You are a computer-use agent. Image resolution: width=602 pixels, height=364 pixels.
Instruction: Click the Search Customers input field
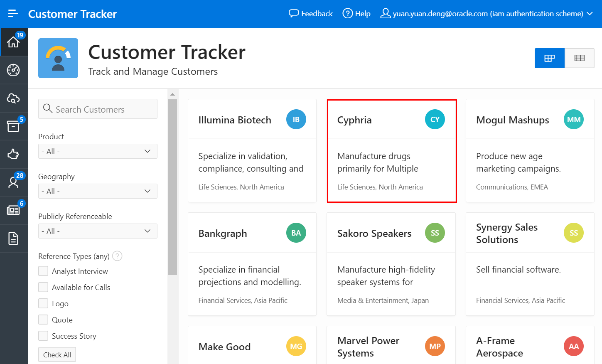click(x=98, y=109)
